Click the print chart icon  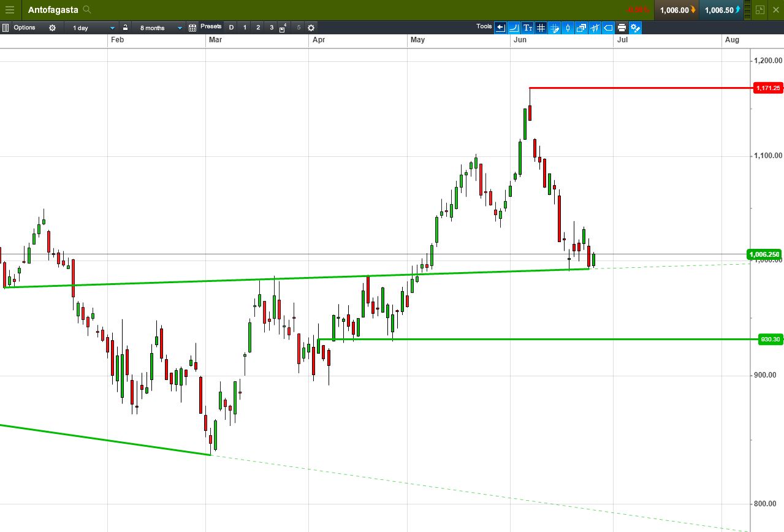622,28
